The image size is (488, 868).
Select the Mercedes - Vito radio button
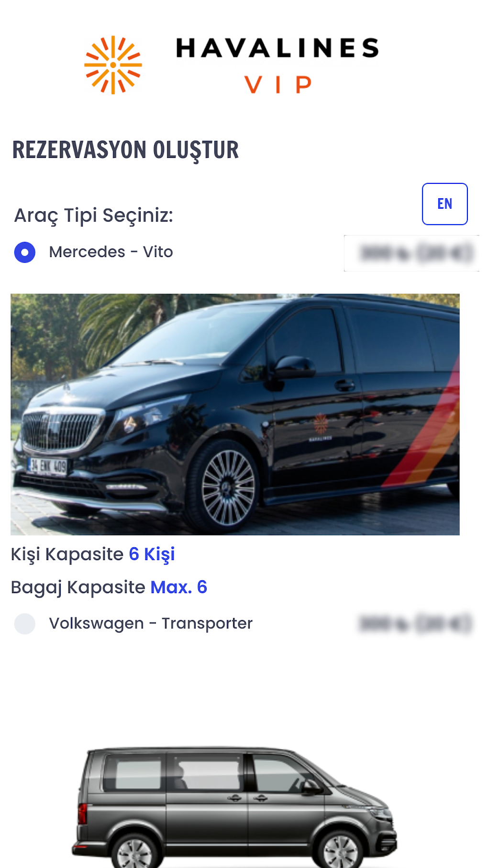pos(25,252)
